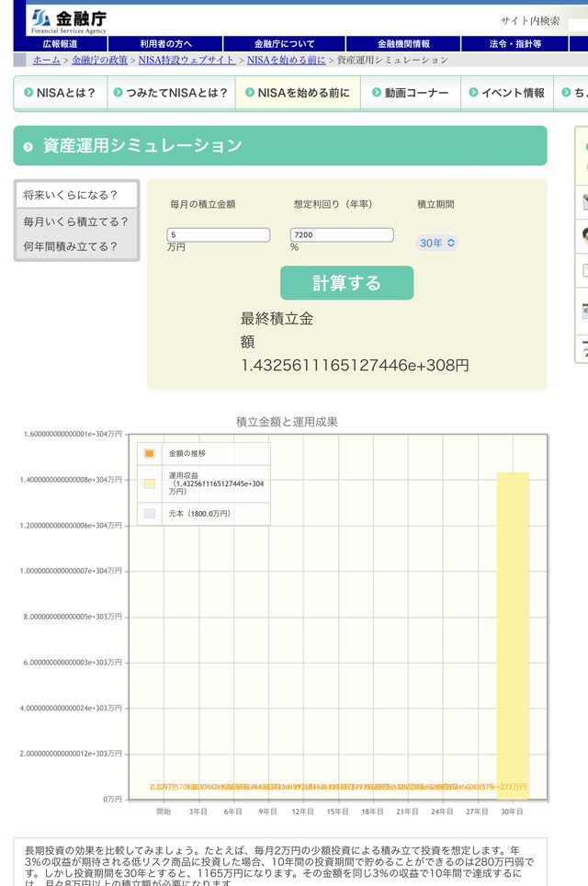The height and width of the screenshot is (886, 588).
Task: Click the arrow icon beside つみたてNISAとは？
Action: pyautogui.click(x=118, y=92)
